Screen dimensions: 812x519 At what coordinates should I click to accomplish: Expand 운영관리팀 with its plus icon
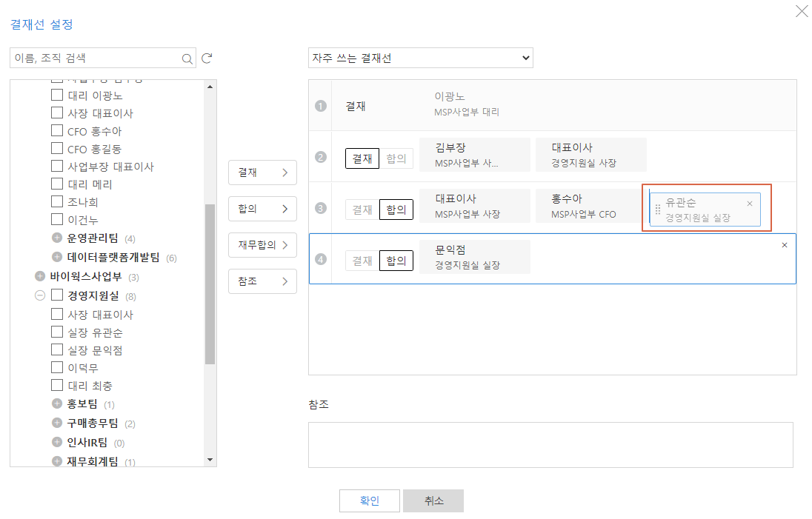[57, 238]
